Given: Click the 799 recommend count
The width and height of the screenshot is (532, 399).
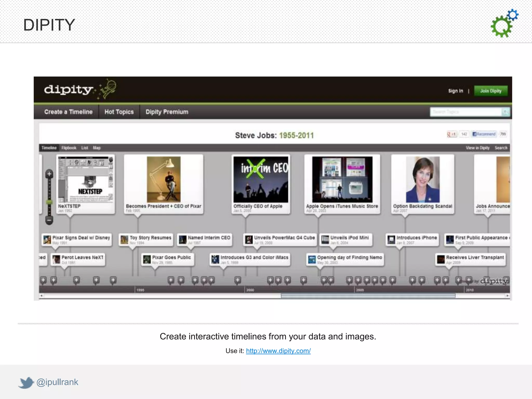Looking at the screenshot, I should tap(503, 134).
